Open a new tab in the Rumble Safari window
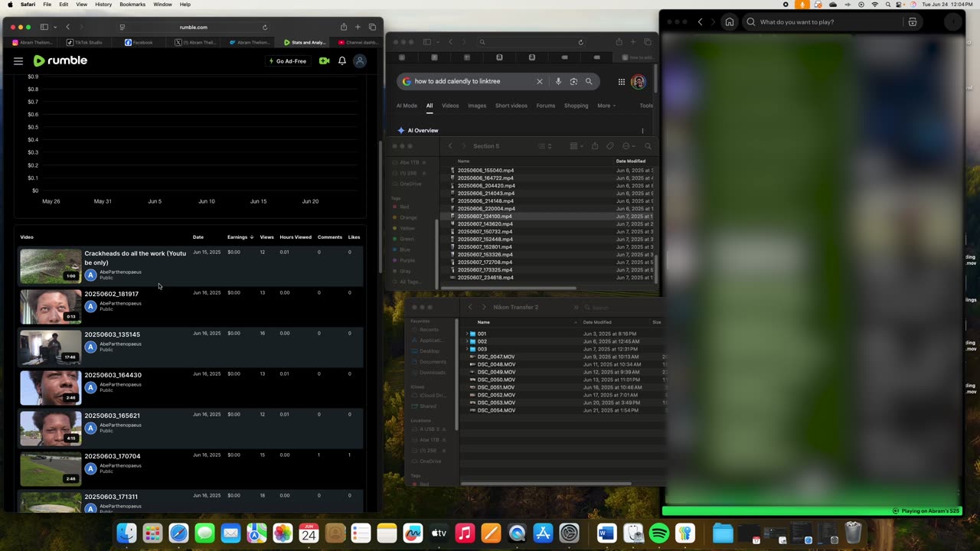Viewport: 980px width, 551px height. (x=358, y=28)
